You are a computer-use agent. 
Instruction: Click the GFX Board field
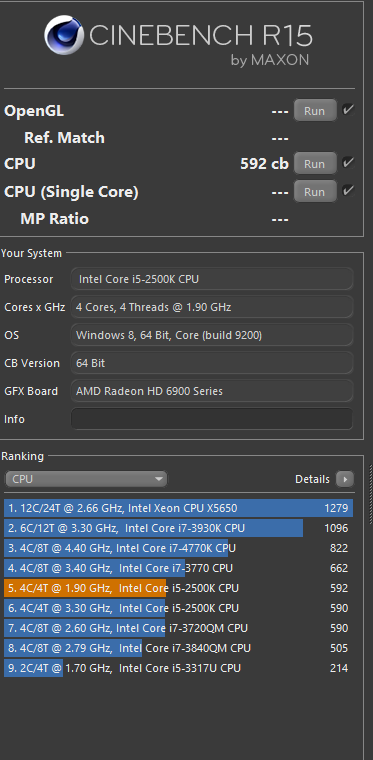212,391
